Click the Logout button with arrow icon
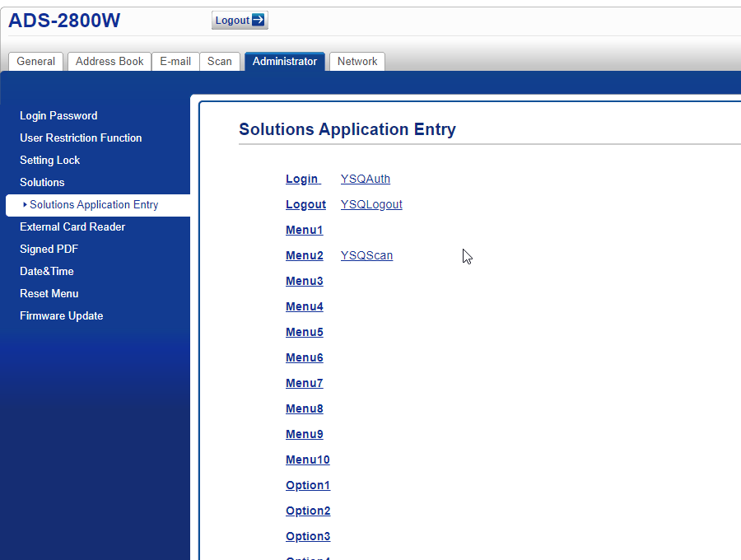The image size is (741, 560). [x=240, y=21]
